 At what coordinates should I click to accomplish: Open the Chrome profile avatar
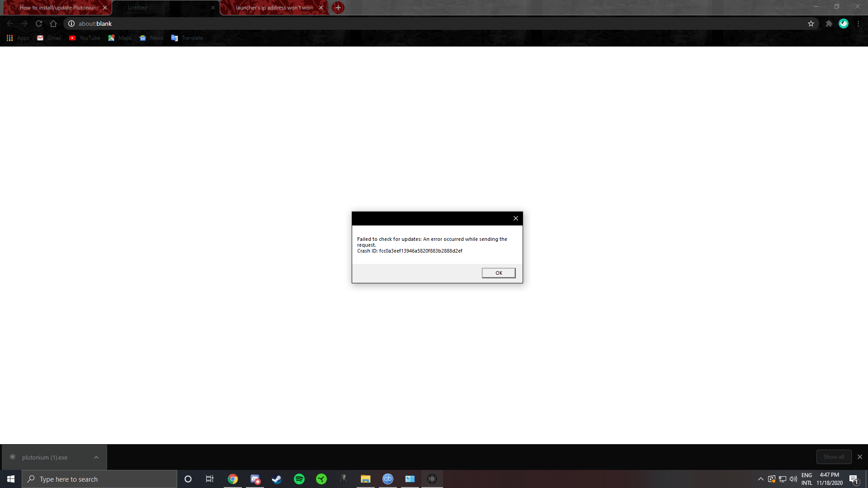click(x=843, y=23)
